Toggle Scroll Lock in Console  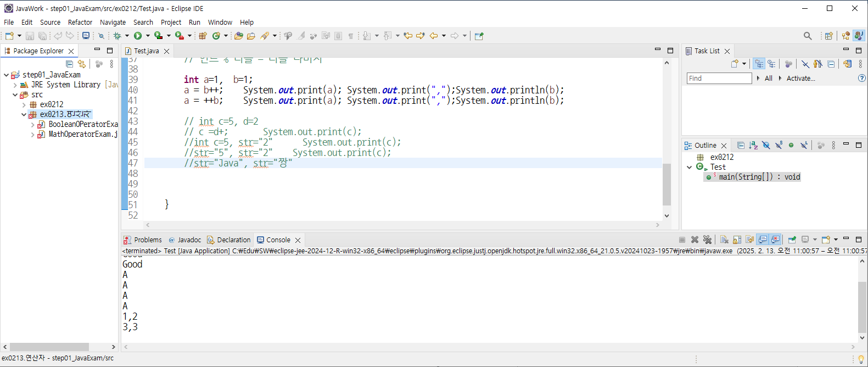(737, 240)
